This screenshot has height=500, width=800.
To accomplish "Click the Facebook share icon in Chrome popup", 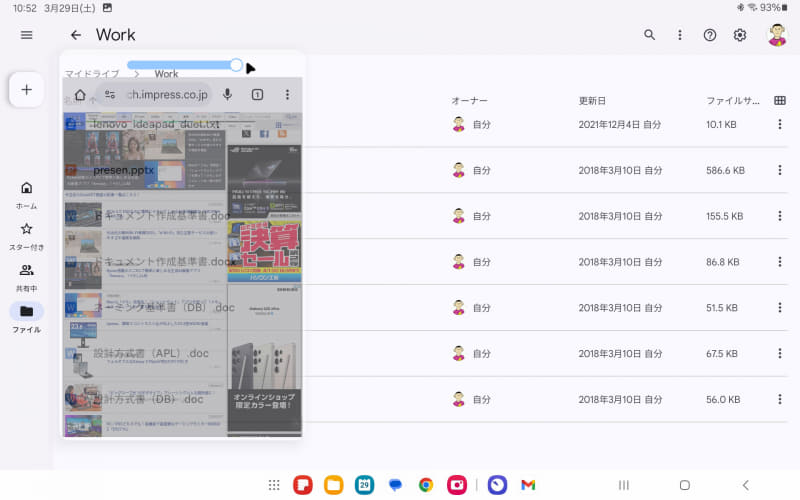I will click(264, 134).
